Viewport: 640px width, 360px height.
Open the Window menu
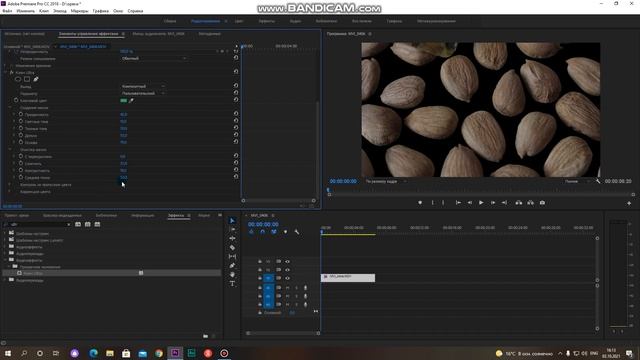(118, 11)
